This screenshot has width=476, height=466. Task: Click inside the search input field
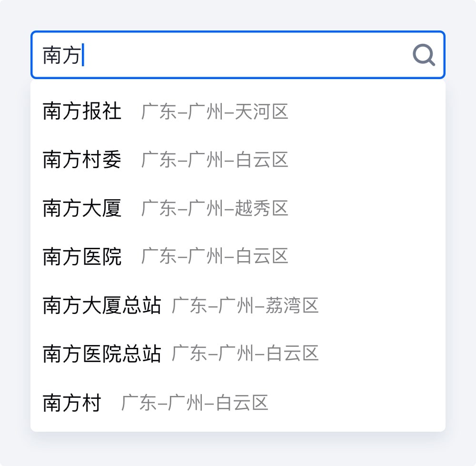(x=238, y=55)
